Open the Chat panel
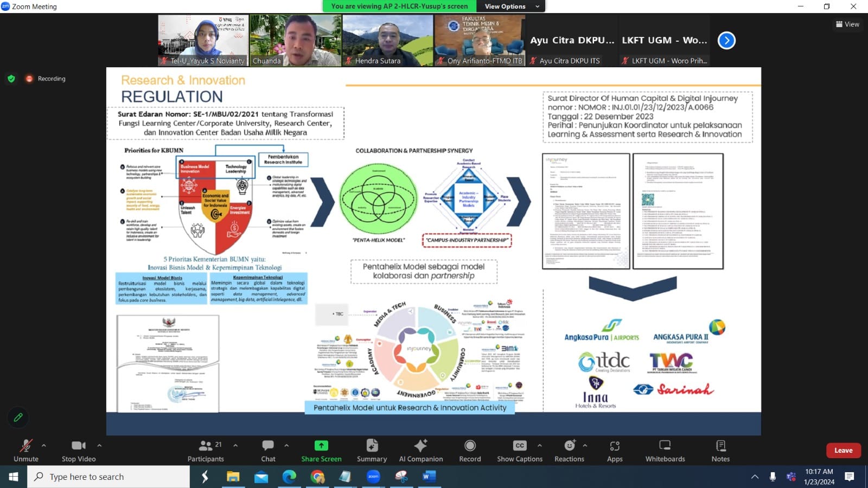 tap(268, 451)
